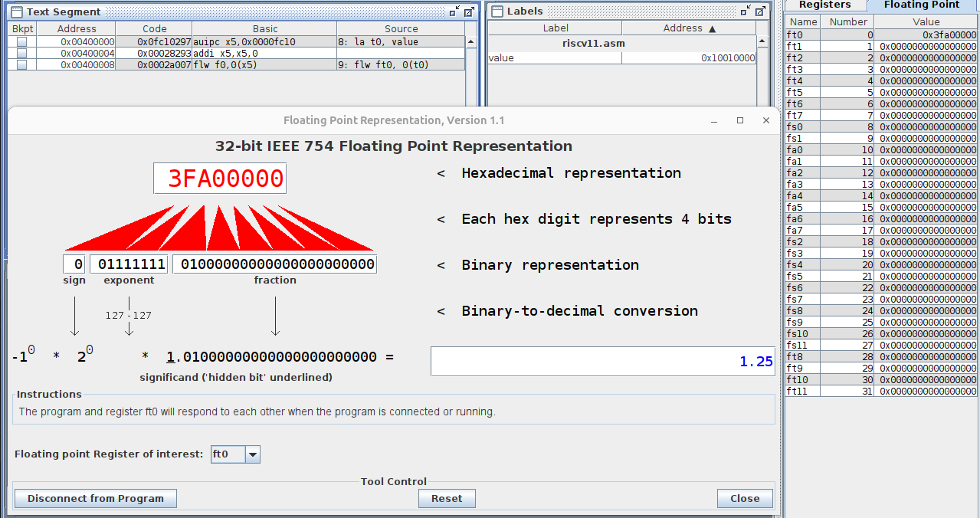The height and width of the screenshot is (518, 980).
Task: Minimize the Floating Point Representation dialog
Action: coord(714,120)
